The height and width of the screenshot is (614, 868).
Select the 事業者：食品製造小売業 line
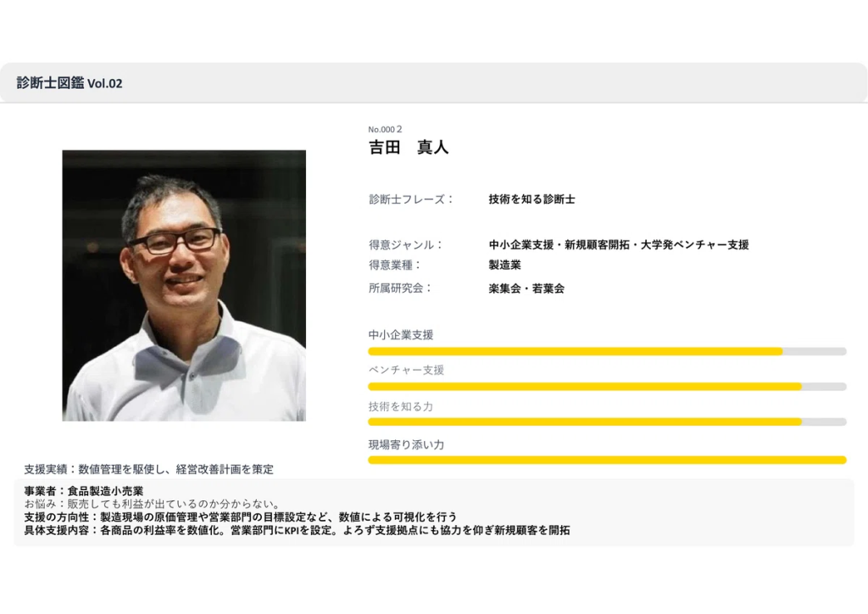point(84,491)
